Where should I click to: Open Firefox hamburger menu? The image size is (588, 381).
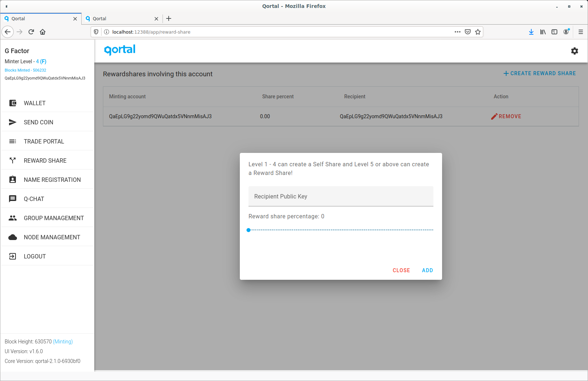(x=581, y=32)
